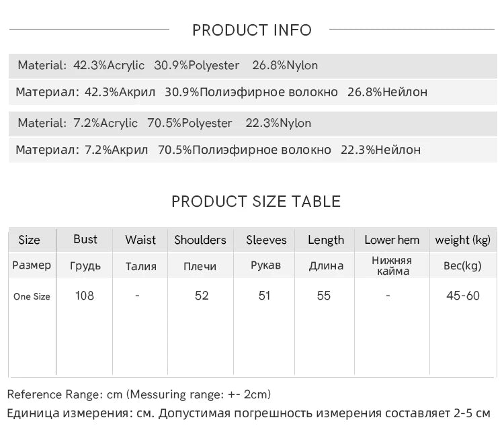Screen dimensions: 504x438
Task: Click the length value 55
Action: (x=324, y=296)
